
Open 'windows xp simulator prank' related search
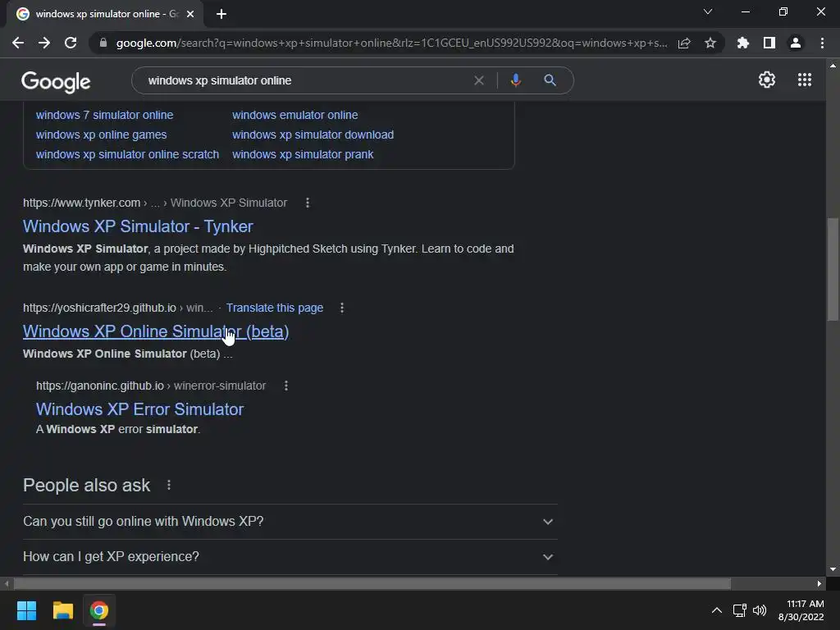303,155
